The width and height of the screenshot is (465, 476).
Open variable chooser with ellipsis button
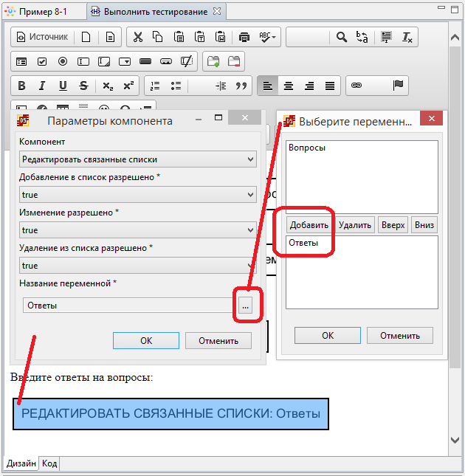point(245,306)
